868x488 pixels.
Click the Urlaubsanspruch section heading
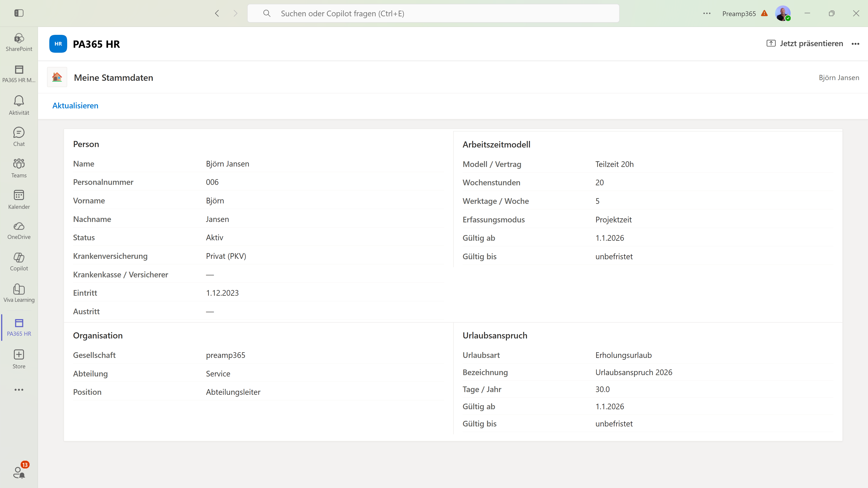click(495, 336)
